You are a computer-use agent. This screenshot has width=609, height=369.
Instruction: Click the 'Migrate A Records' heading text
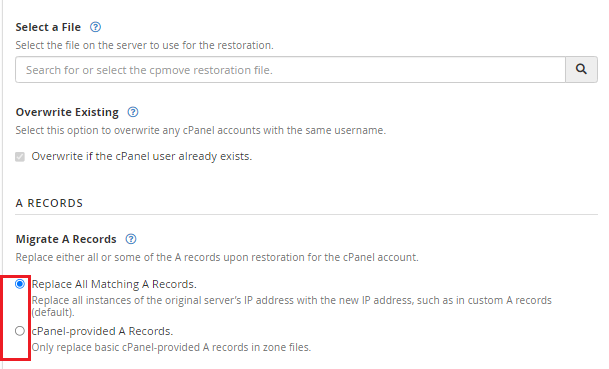(66, 239)
